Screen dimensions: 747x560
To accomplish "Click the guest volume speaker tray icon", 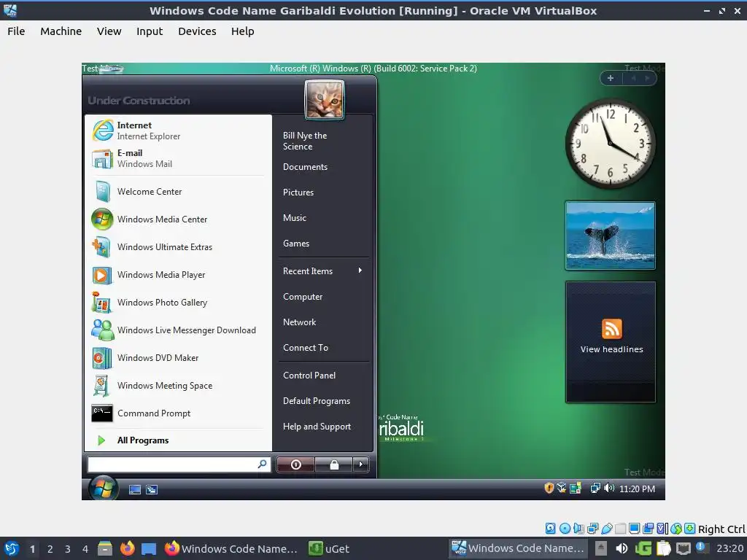I will click(609, 488).
